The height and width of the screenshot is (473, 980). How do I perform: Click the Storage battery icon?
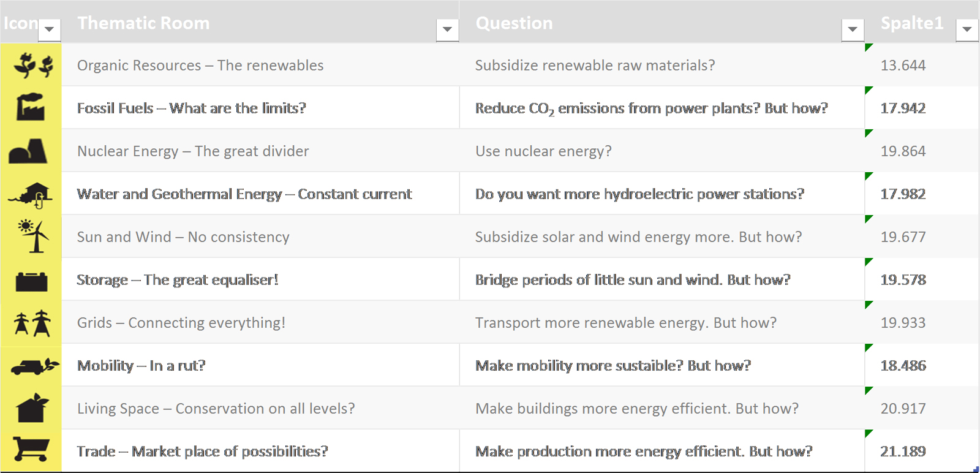tap(31, 281)
